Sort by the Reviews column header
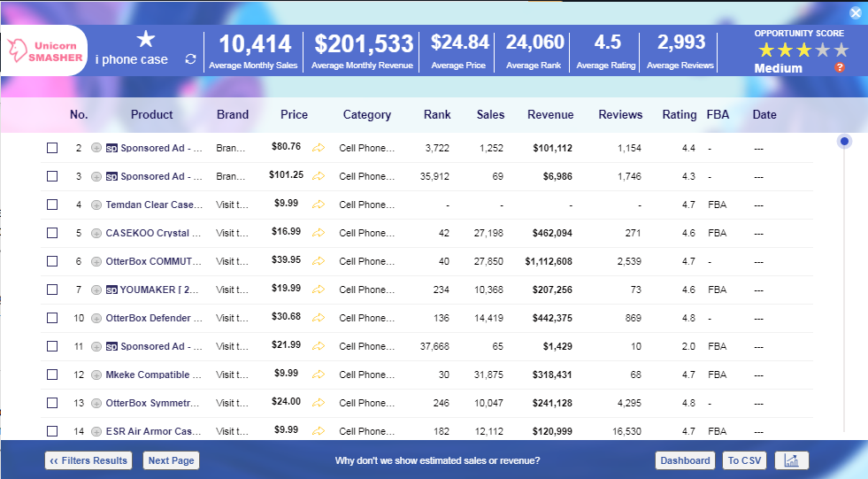868x479 pixels. pyautogui.click(x=620, y=114)
